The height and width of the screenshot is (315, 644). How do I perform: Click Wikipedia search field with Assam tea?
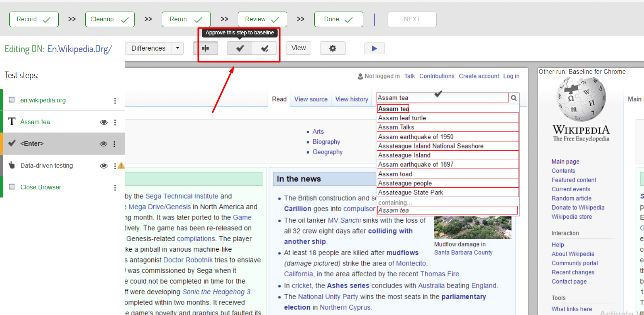coord(442,98)
